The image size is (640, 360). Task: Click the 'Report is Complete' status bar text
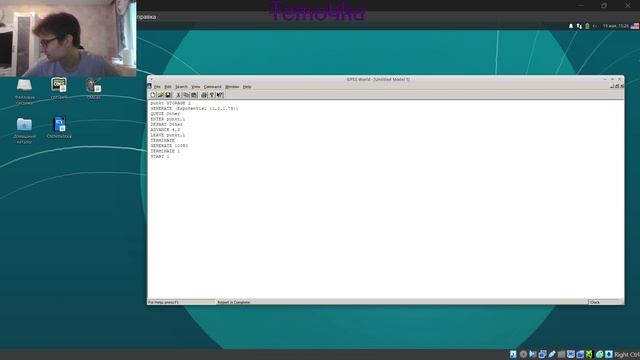(233, 302)
